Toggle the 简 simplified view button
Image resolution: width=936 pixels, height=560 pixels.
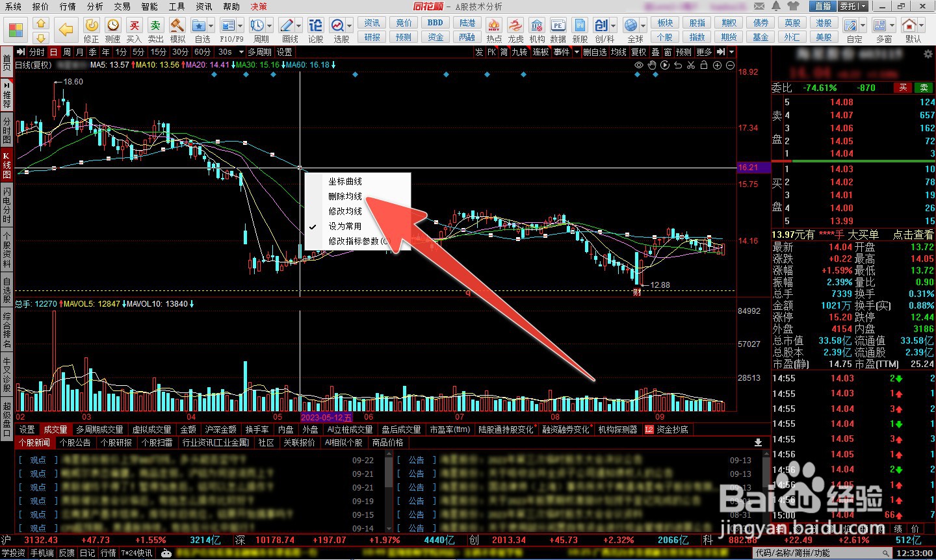coord(504,52)
